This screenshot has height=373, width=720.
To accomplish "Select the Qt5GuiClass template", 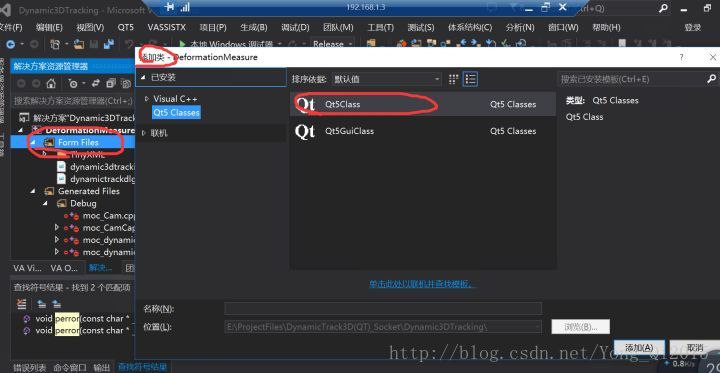I will pos(422,131).
